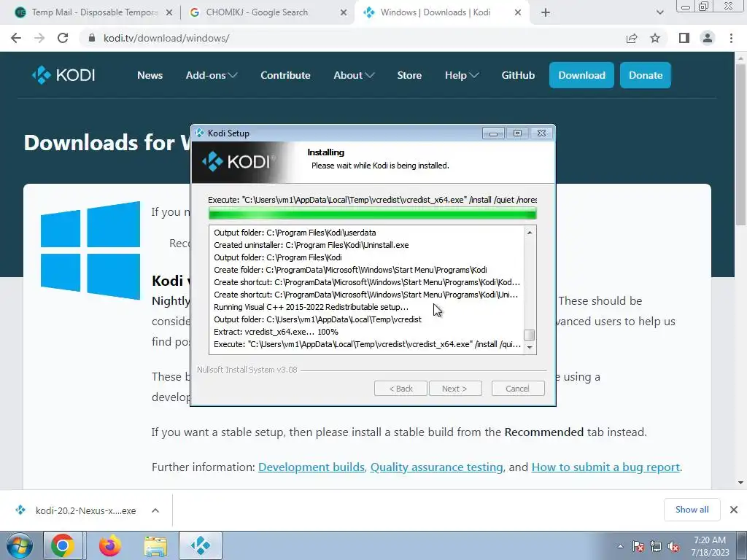This screenshot has width=747, height=560.
Task: Show hidden tray icons arrow
Action: (620, 546)
